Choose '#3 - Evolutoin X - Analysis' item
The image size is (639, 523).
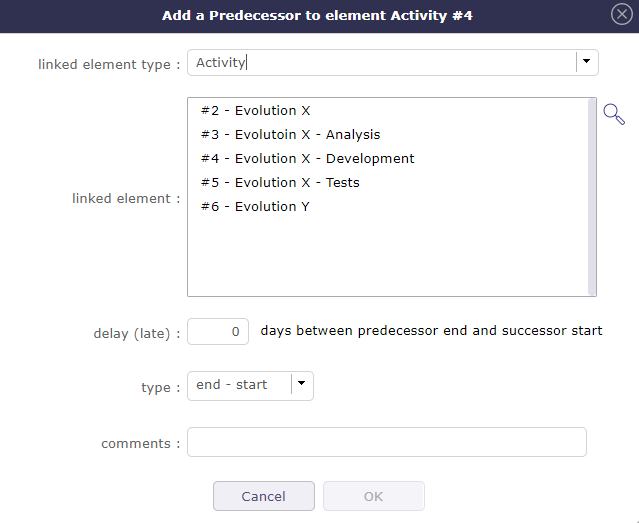290,135
